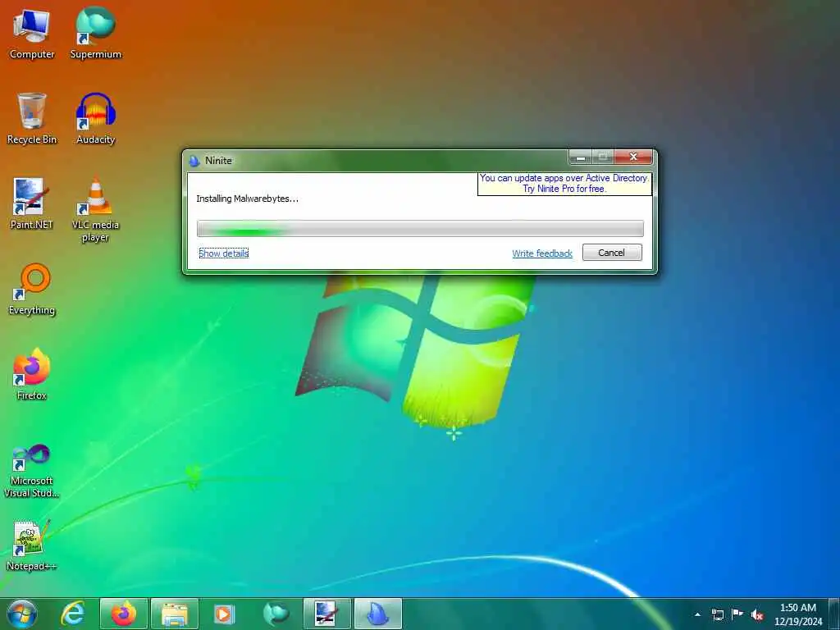The height and width of the screenshot is (630, 840).
Task: Click Show details link in Ninite
Action: [223, 253]
